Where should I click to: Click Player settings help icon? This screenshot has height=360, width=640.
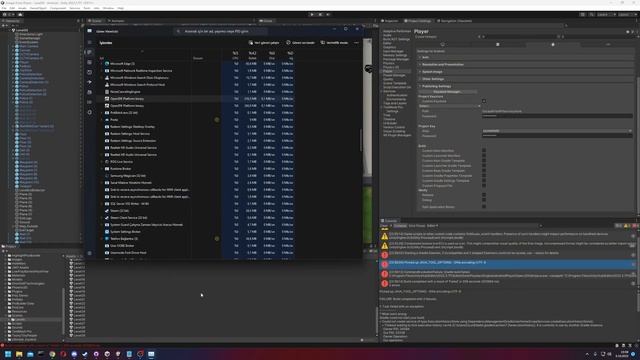click(x=628, y=31)
